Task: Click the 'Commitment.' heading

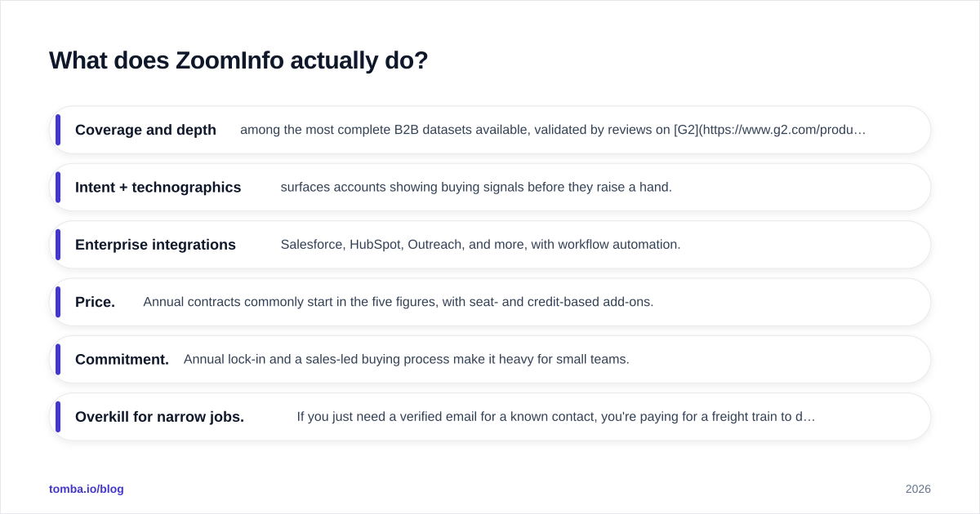Action: pyautogui.click(x=122, y=359)
